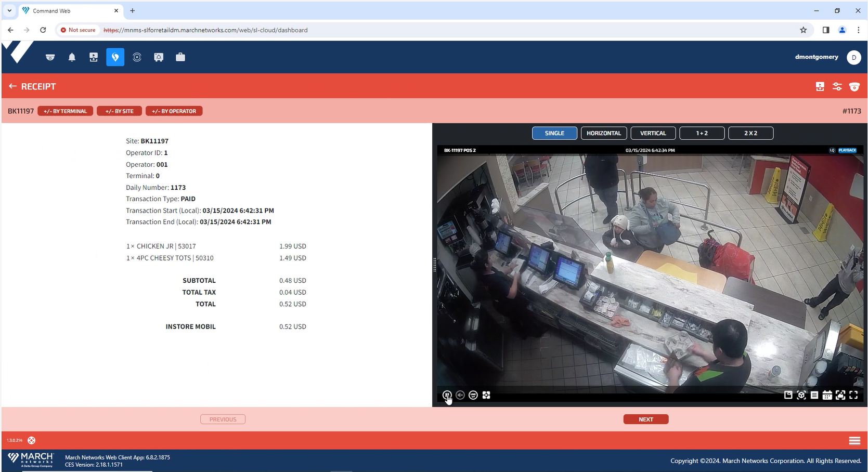Click the dmontgomery username
The height and width of the screenshot is (472, 868).
click(x=817, y=57)
